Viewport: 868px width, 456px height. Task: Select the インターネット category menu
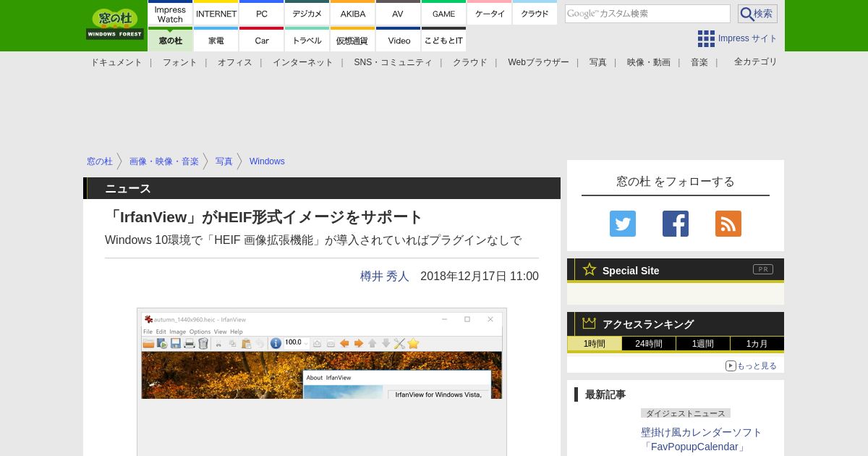(x=303, y=62)
